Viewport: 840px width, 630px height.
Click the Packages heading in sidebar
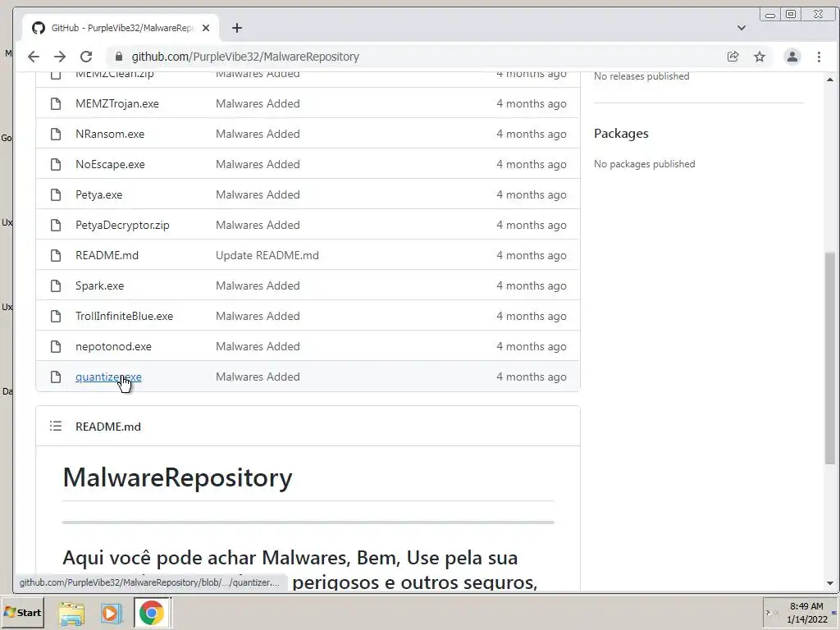pyautogui.click(x=621, y=134)
